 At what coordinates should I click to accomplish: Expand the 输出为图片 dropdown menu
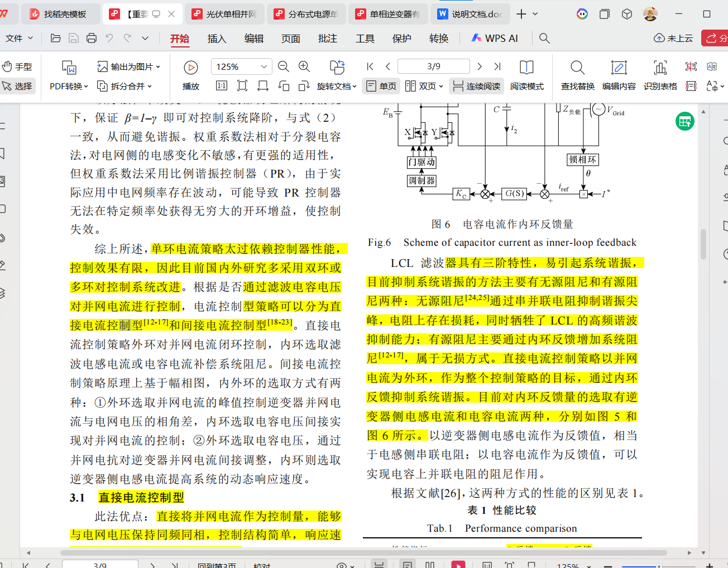point(129,66)
